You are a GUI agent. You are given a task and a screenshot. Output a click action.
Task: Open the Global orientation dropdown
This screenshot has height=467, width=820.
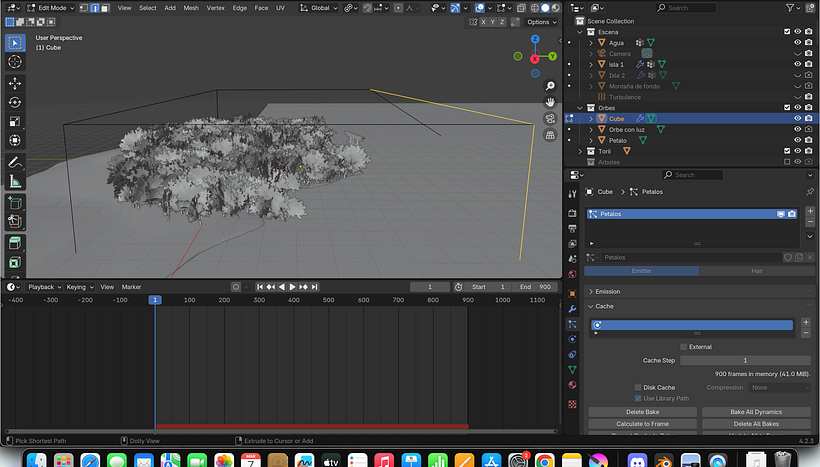[319, 8]
